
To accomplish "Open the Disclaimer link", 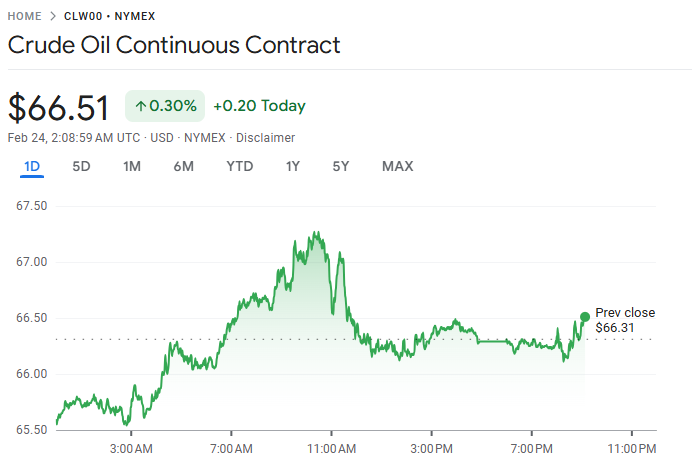I will [x=266, y=137].
